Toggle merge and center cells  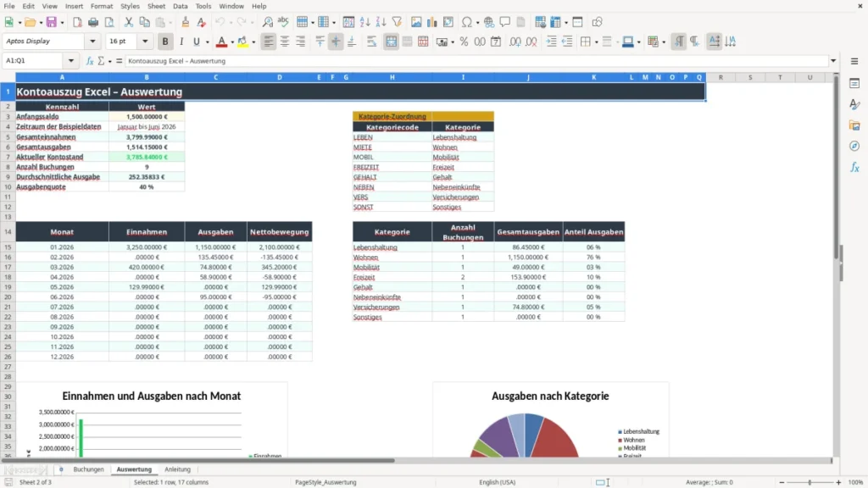391,42
